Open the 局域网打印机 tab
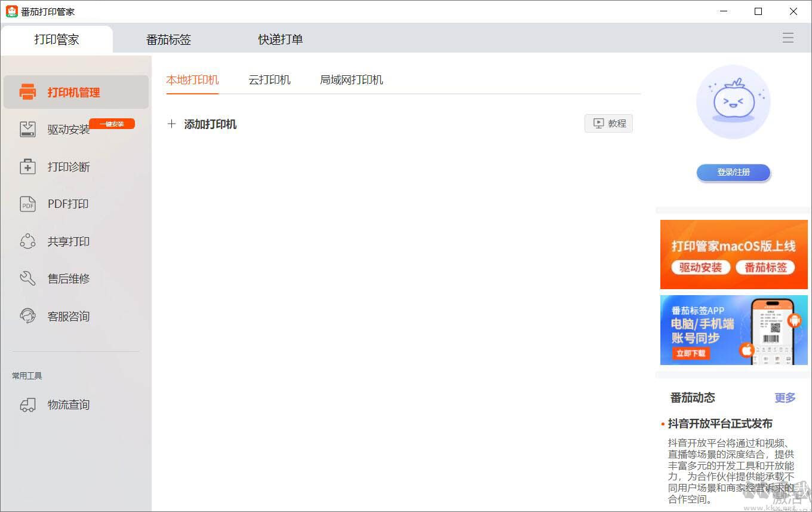This screenshot has width=812, height=512. tap(352, 80)
